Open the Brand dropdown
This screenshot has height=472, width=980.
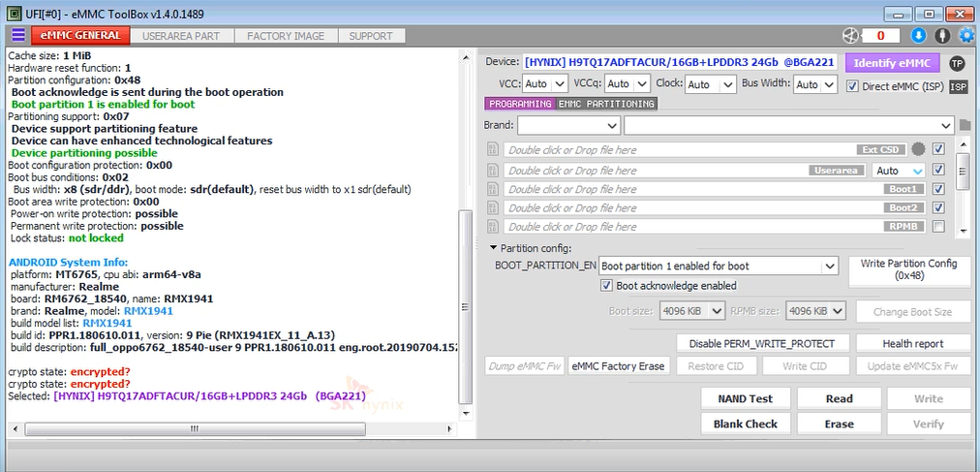[568, 125]
